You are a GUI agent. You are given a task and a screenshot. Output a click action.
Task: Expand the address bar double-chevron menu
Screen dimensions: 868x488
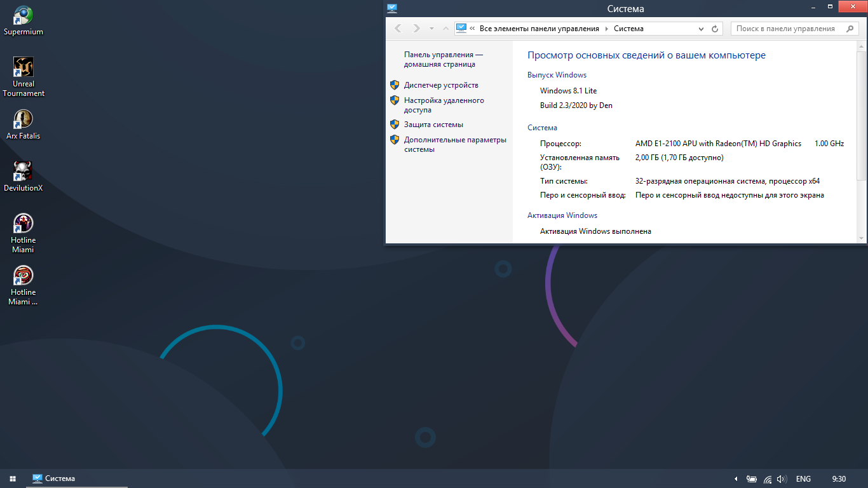[472, 29]
